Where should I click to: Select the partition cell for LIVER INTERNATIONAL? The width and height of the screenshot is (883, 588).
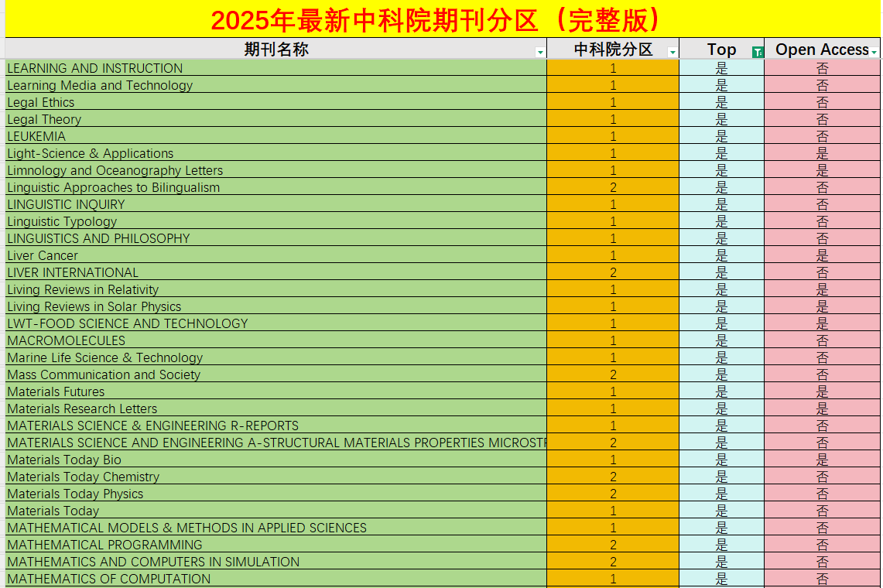[x=612, y=272]
